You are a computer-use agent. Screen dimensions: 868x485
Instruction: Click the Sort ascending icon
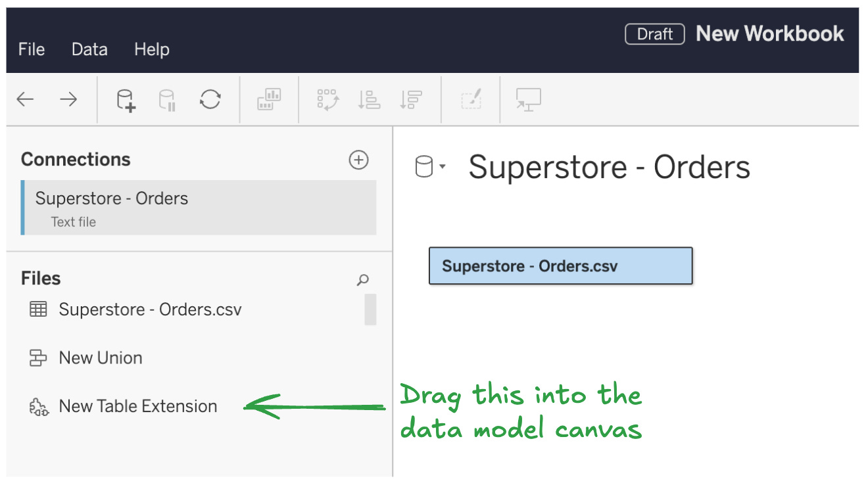[x=369, y=100]
